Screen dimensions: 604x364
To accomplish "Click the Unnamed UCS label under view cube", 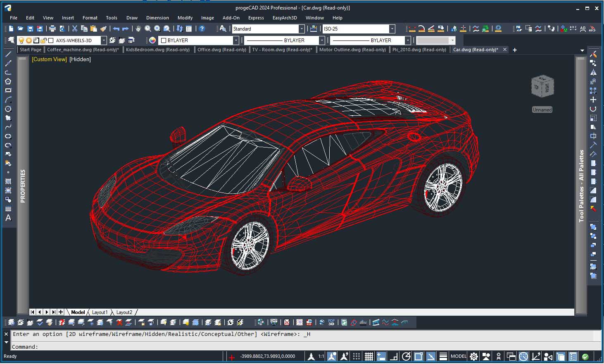I will pos(542,109).
